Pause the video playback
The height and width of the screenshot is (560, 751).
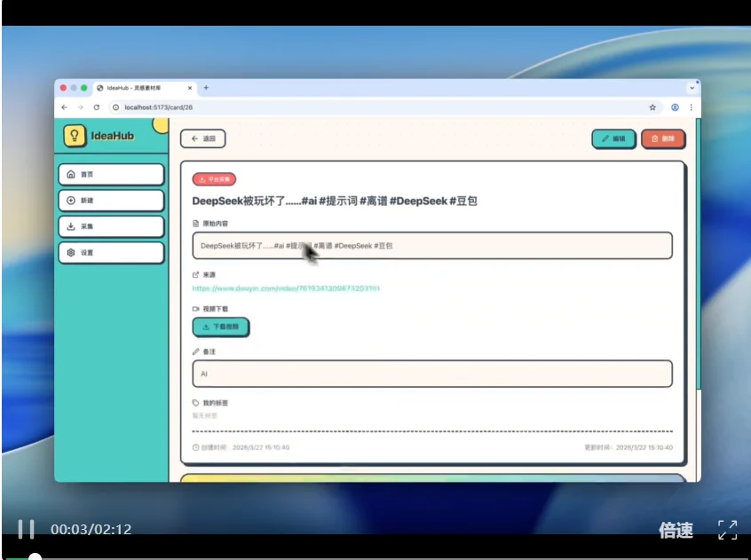tap(27, 530)
